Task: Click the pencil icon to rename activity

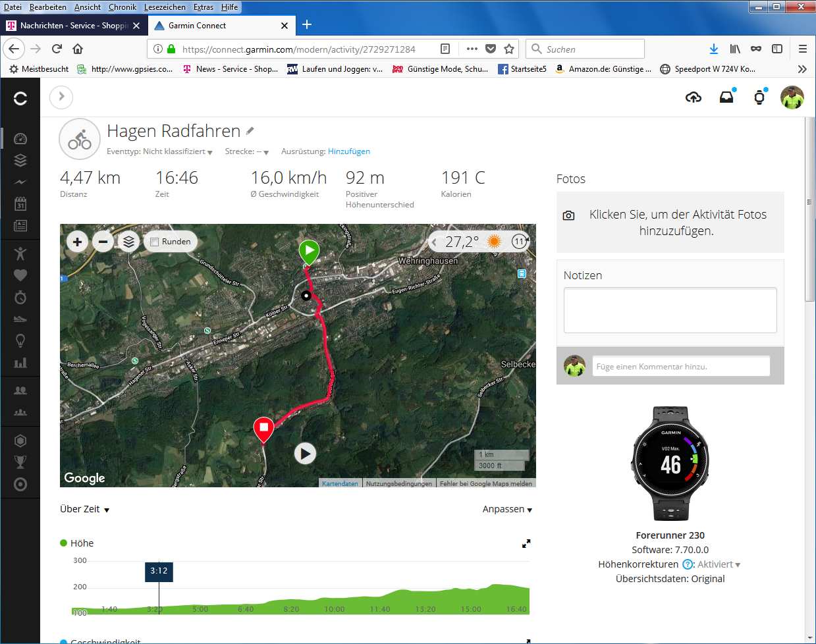Action: coord(250,131)
